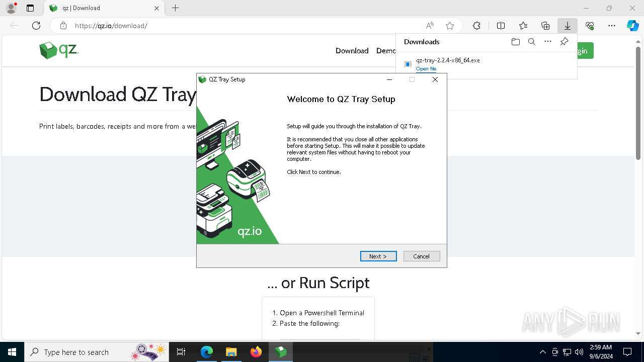The width and height of the screenshot is (644, 362).
Task: Search downloads with magnifier icon
Action: (x=531, y=42)
